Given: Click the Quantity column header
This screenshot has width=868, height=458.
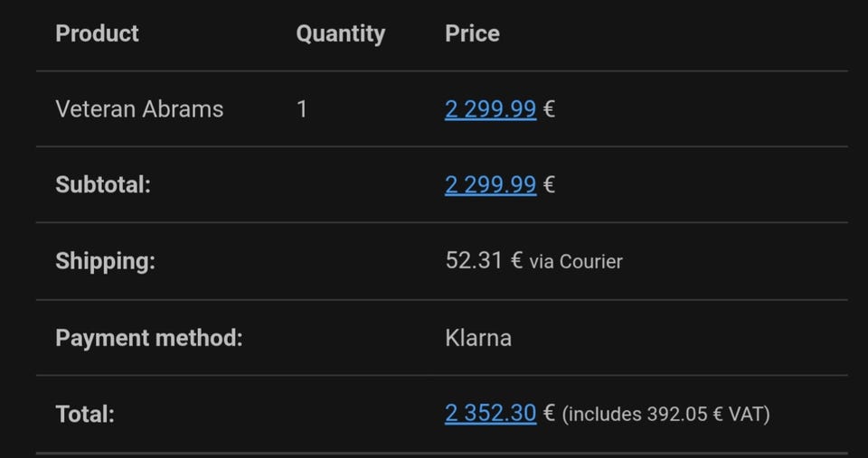Looking at the screenshot, I should click(x=340, y=33).
